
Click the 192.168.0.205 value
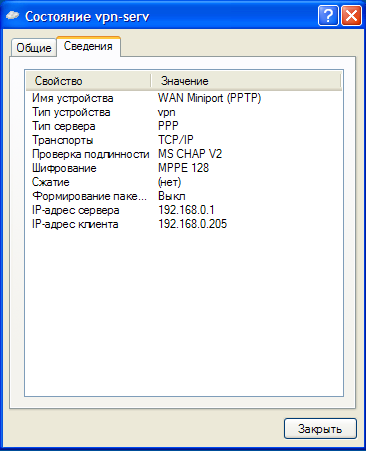(x=193, y=224)
